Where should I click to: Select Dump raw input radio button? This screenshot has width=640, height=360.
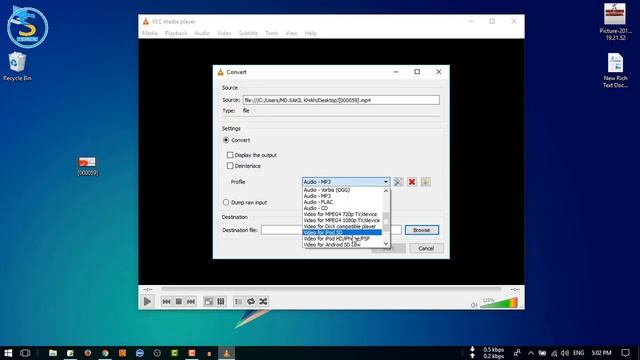(226, 202)
